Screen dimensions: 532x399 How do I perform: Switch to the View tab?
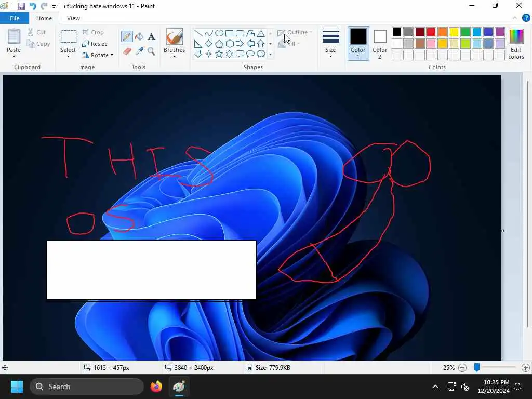[73, 18]
